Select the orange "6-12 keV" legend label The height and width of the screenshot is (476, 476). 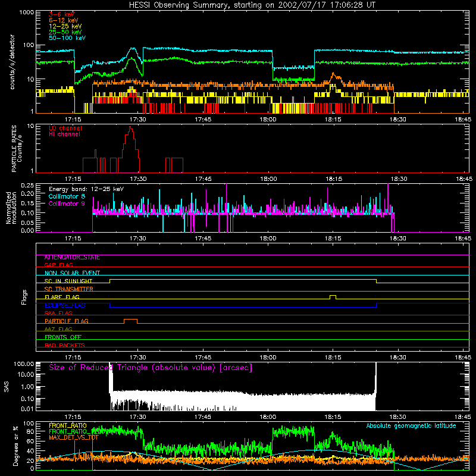[x=64, y=20]
